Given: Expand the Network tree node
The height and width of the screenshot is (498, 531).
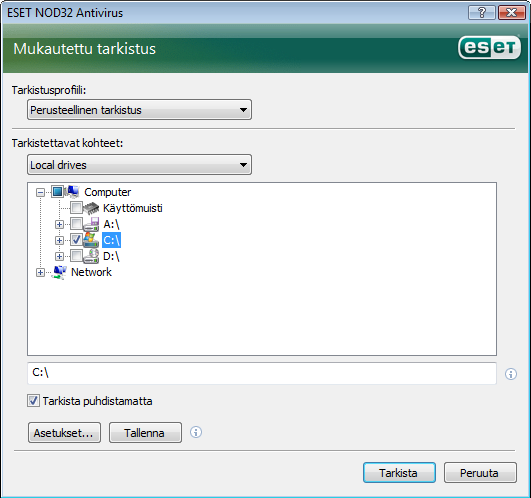Looking at the screenshot, I should click(x=40, y=273).
